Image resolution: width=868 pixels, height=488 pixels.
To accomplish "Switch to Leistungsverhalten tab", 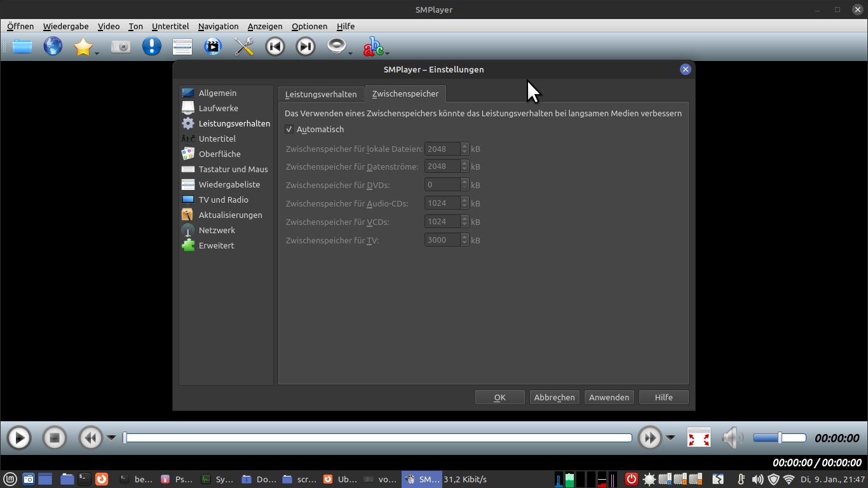I will click(321, 94).
